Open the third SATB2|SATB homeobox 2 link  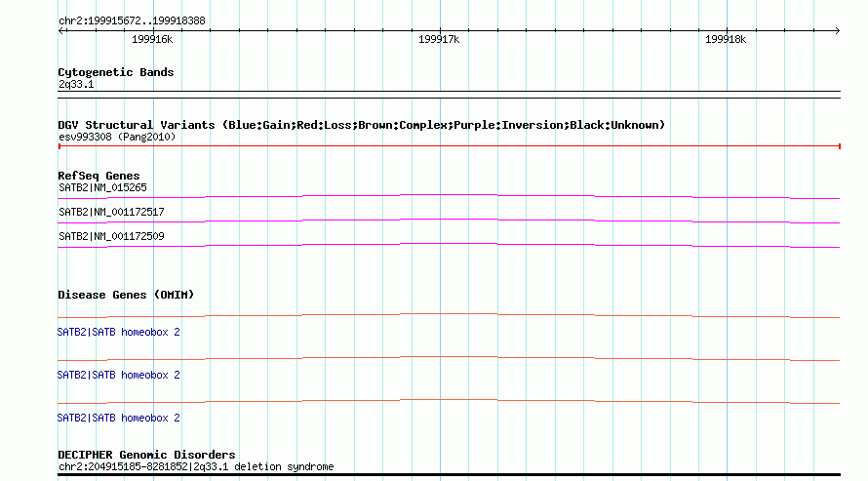click(x=118, y=418)
